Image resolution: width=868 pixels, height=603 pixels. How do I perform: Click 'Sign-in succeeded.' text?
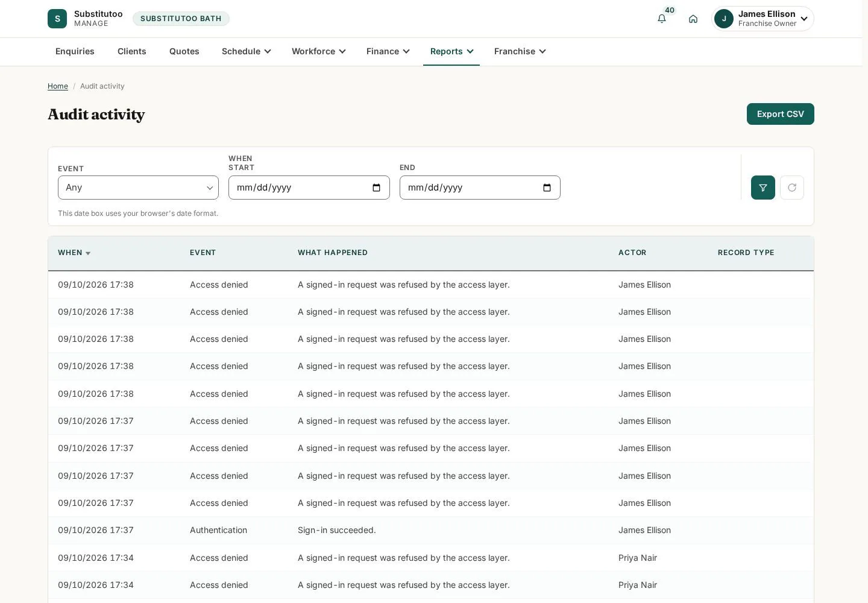point(337,530)
